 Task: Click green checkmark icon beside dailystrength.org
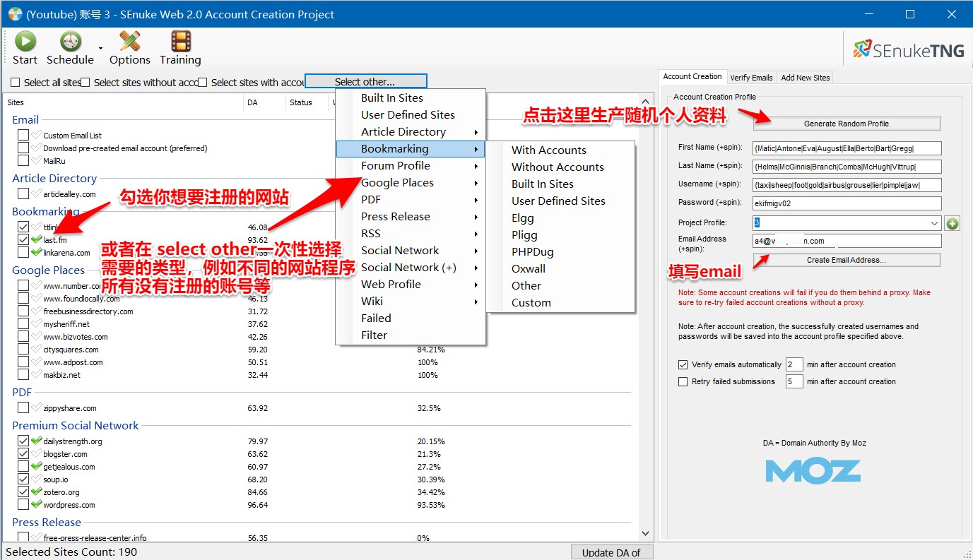37,441
